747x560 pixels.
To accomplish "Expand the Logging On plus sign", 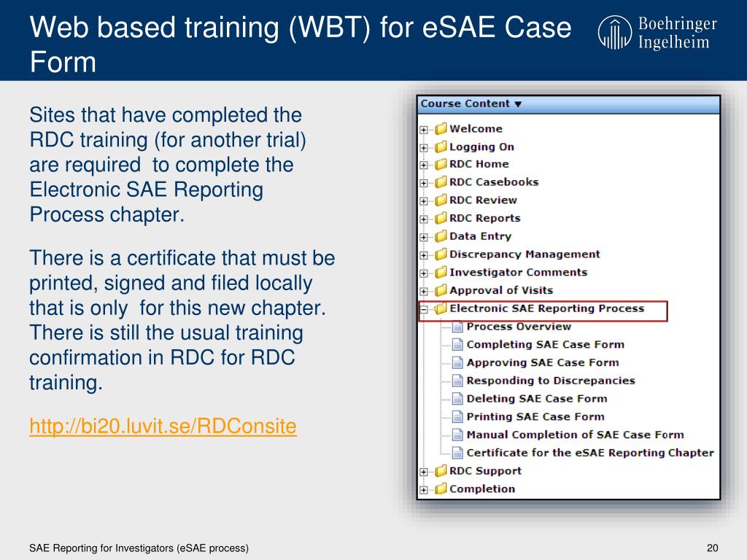I will [x=424, y=147].
